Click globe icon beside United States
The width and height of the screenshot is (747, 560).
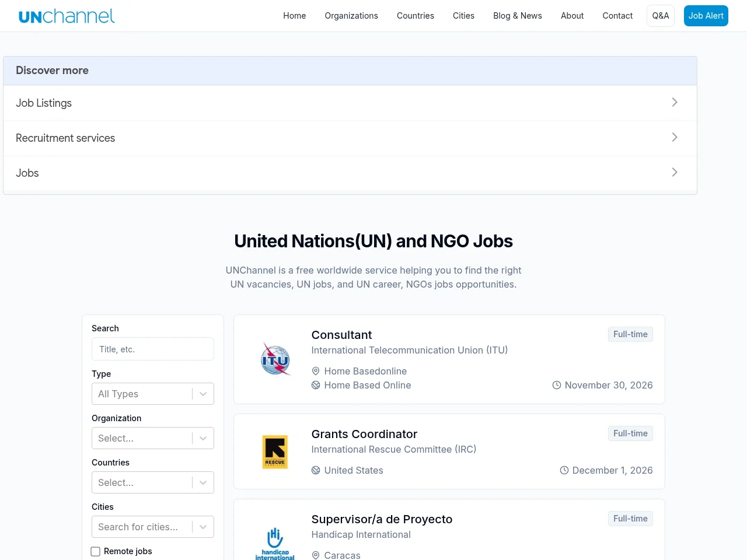click(316, 470)
